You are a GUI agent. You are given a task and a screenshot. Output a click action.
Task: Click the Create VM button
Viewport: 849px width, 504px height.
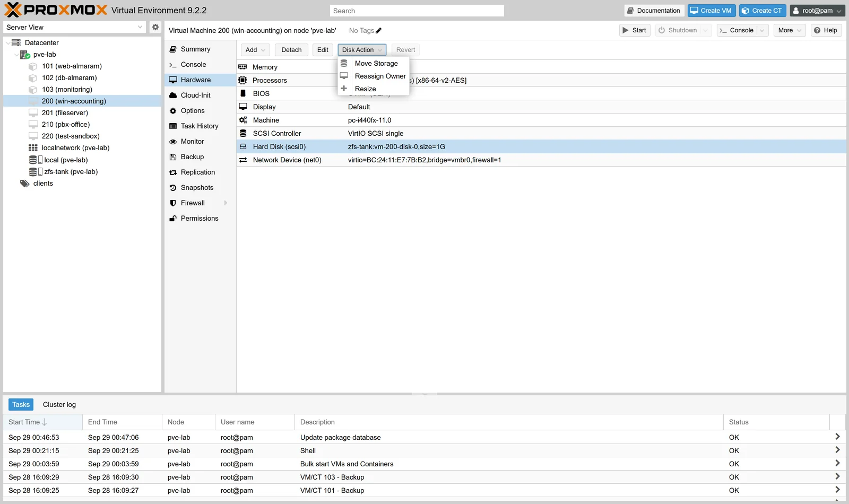click(x=711, y=11)
